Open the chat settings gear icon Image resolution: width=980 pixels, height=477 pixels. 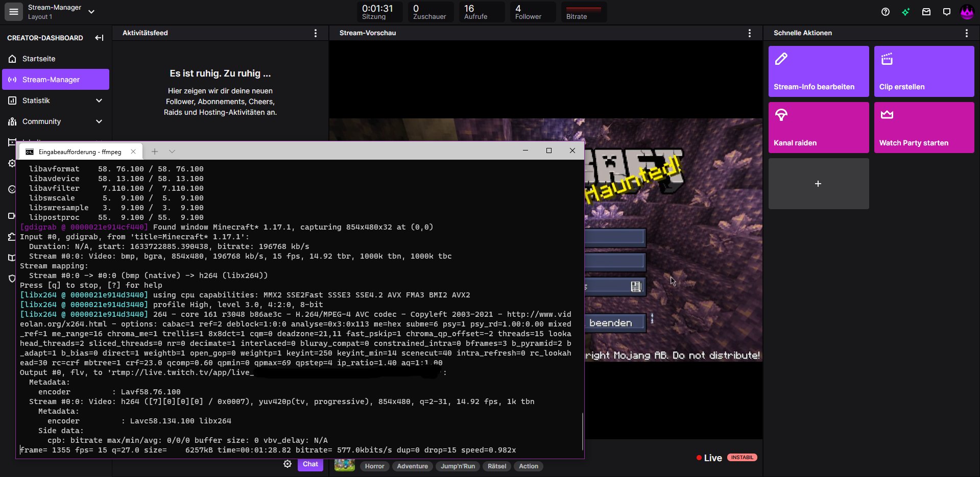click(x=288, y=464)
